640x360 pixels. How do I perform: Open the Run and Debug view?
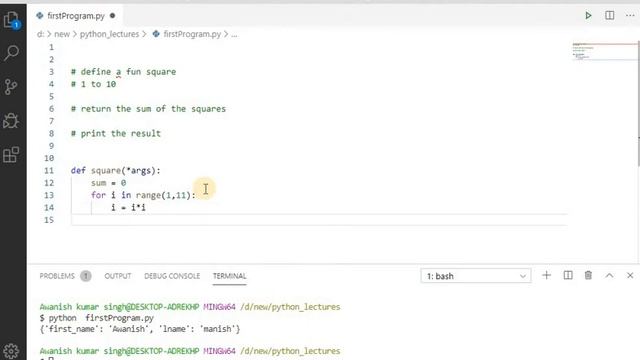(11, 120)
